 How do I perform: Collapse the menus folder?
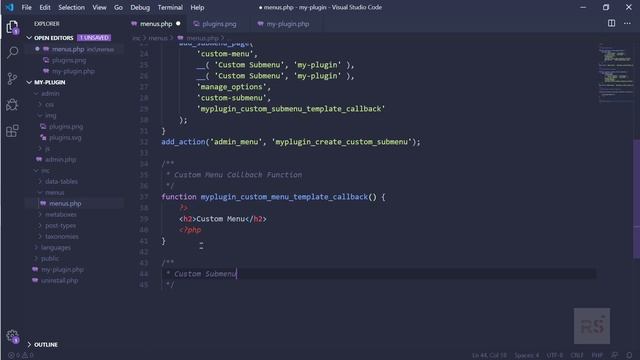[54, 192]
